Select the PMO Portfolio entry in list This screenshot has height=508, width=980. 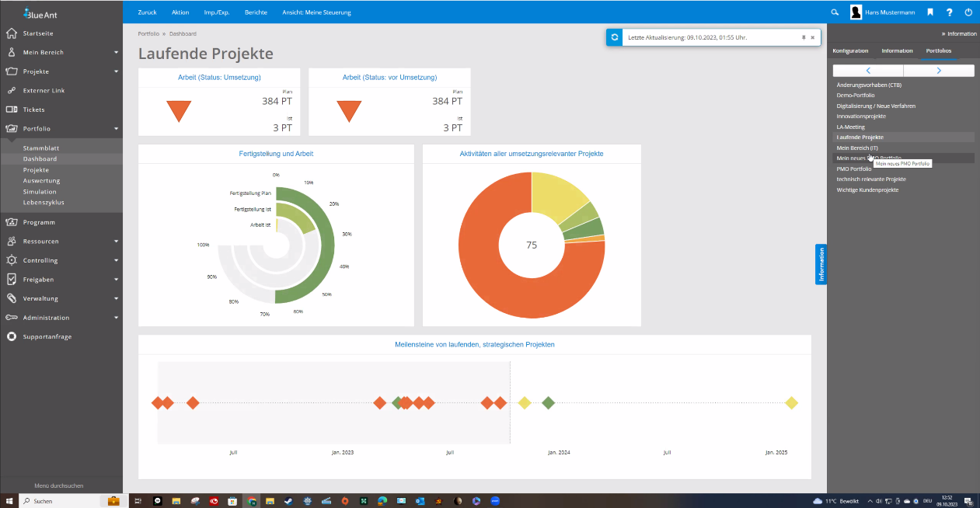pyautogui.click(x=853, y=169)
